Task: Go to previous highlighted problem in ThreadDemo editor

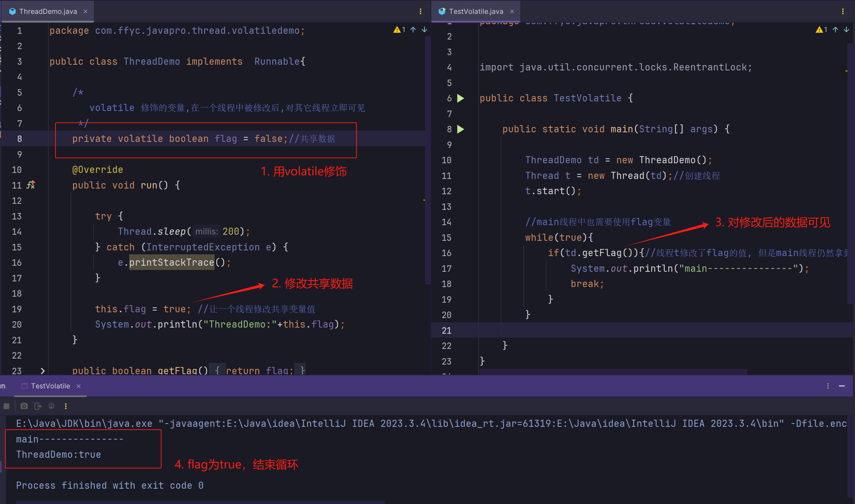Action: (413, 30)
